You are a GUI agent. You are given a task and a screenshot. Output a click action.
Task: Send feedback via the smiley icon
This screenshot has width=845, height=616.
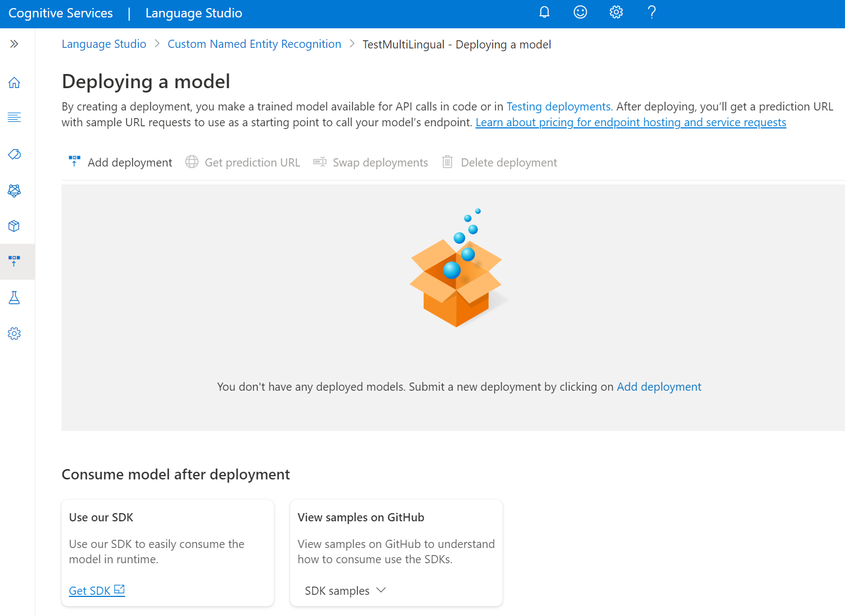click(580, 12)
